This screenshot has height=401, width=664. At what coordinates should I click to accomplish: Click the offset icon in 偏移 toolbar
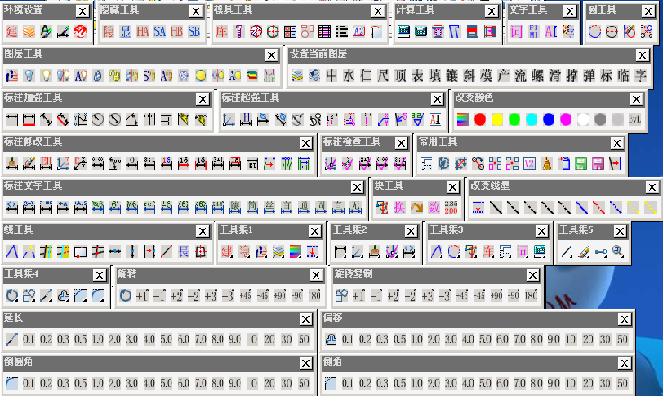[330, 340]
